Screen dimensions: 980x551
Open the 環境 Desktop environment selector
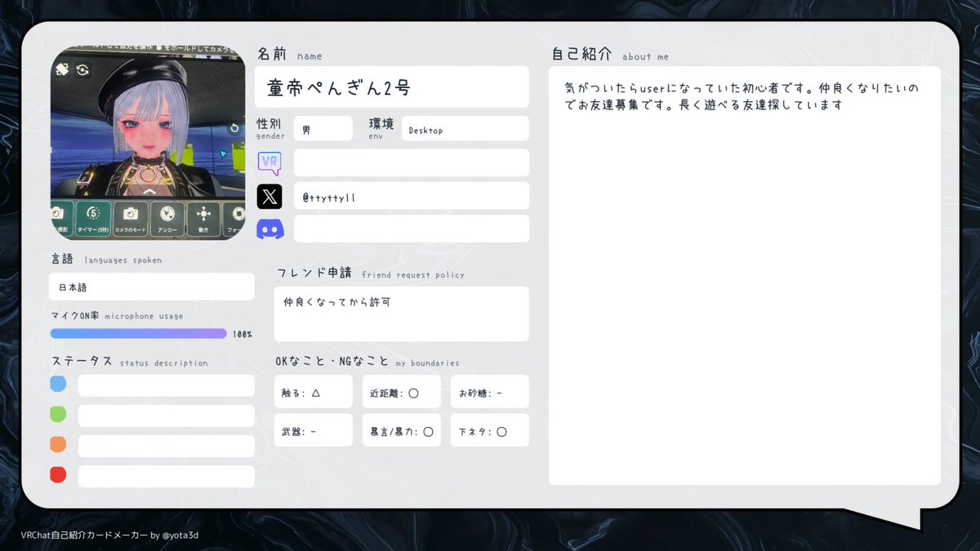tap(465, 128)
